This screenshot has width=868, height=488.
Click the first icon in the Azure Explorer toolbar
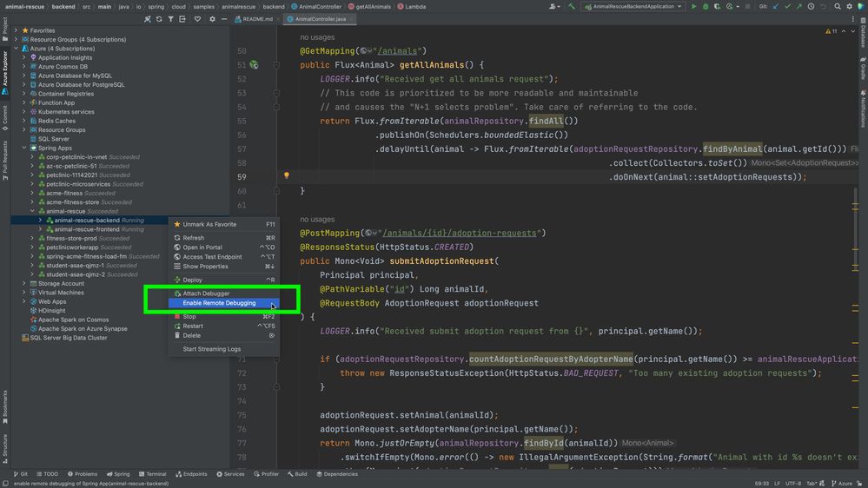pyautogui.click(x=147, y=19)
